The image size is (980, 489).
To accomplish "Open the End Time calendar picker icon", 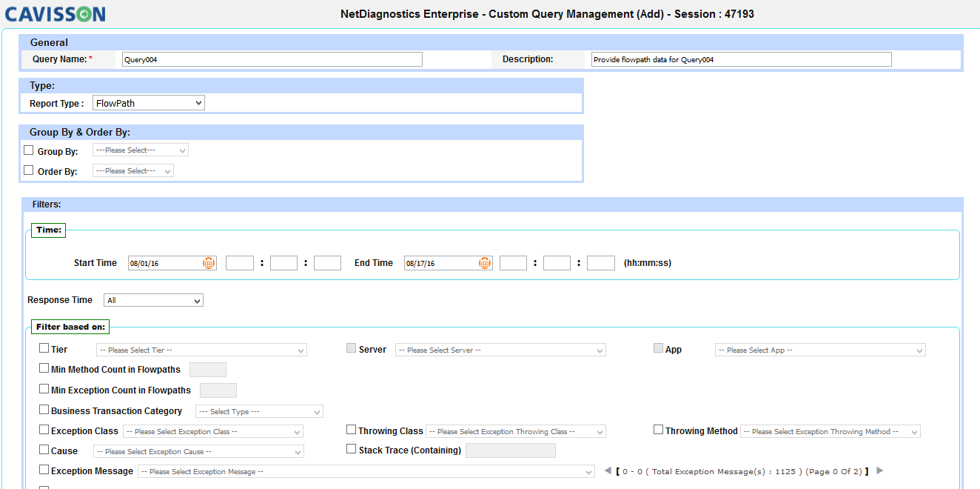I will click(x=485, y=263).
